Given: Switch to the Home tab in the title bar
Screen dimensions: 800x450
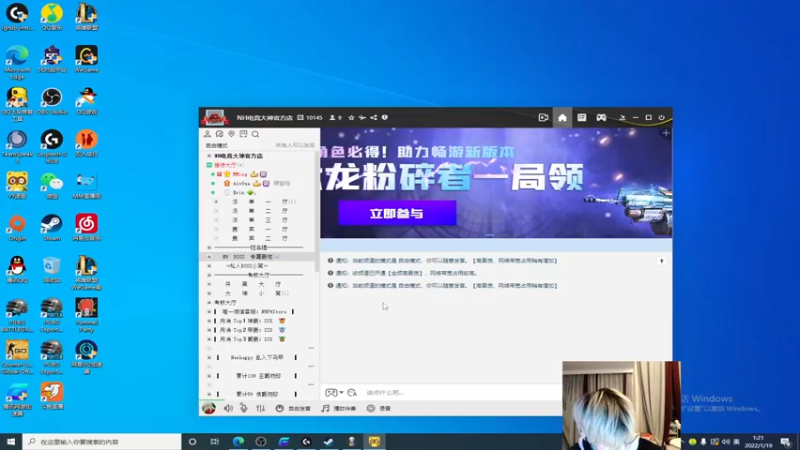Looking at the screenshot, I should coord(562,117).
